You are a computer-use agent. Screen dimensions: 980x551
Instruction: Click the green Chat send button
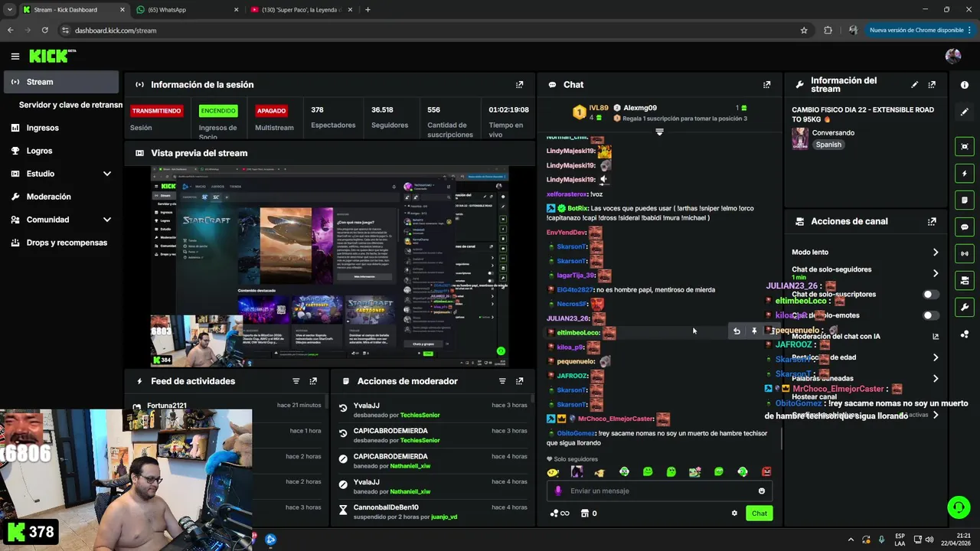(x=759, y=514)
